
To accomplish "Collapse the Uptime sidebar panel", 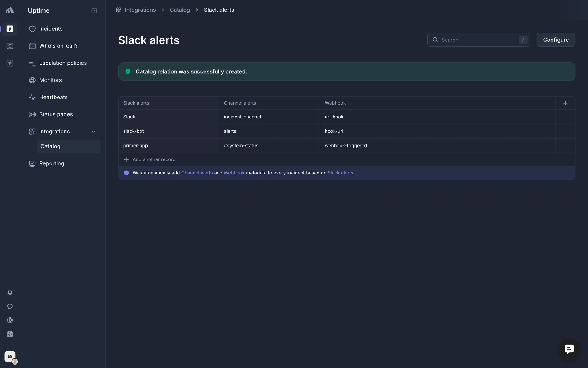I will pos(94,11).
